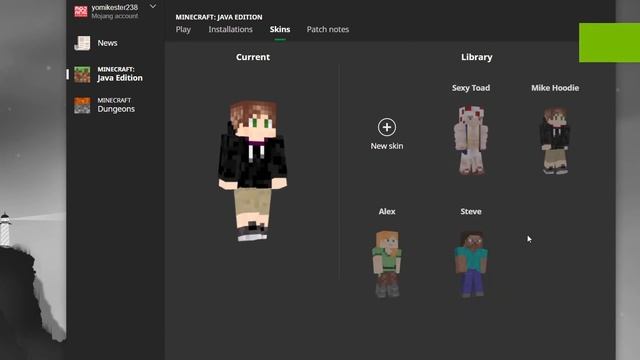The height and width of the screenshot is (360, 640).
Task: Switch to the Installations tab
Action: pos(230,29)
